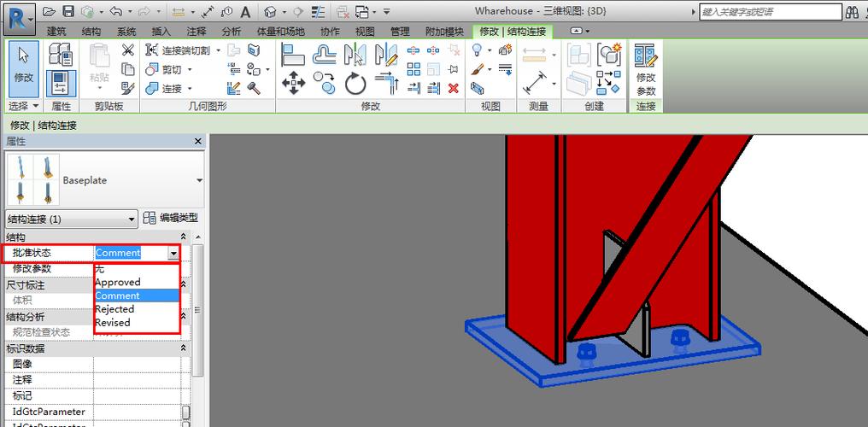Toggle the Properties palette button in 属性 panel
The image size is (868, 427).
tap(61, 84)
